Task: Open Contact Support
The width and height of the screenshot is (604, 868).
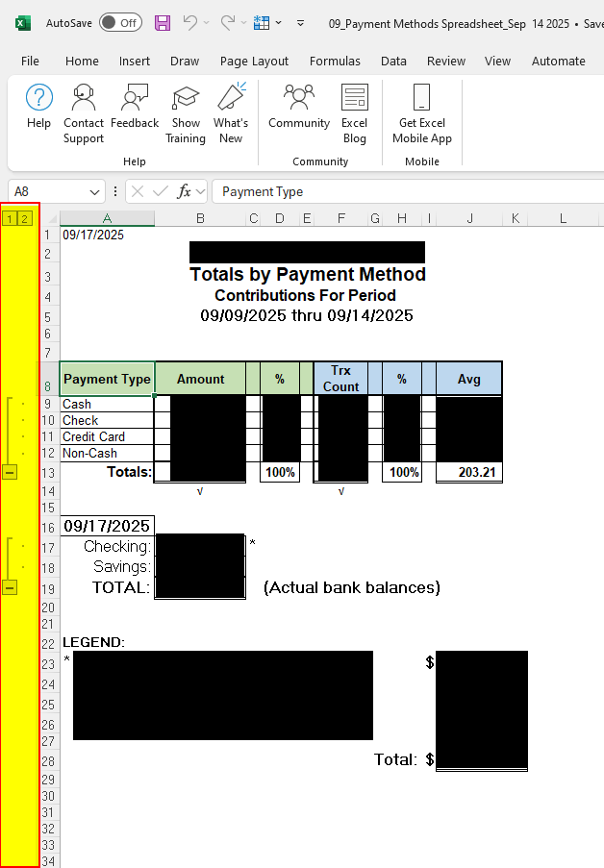Action: coord(84,114)
